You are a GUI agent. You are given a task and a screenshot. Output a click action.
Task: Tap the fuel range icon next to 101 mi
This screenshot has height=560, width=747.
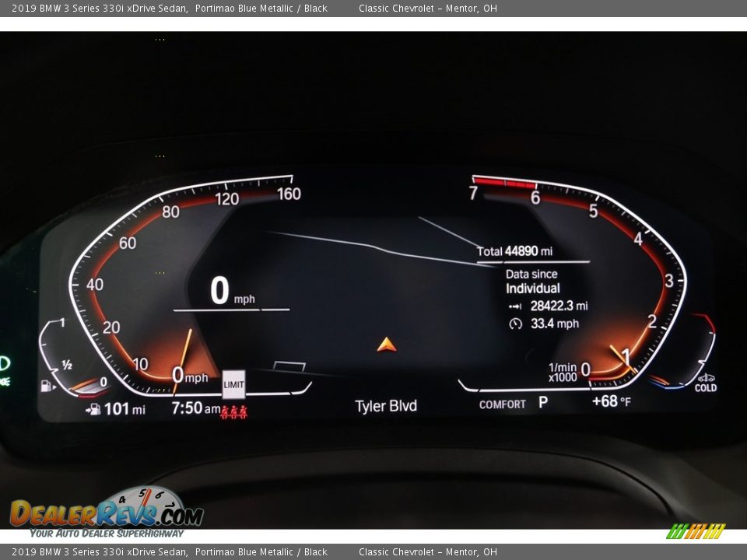point(93,409)
